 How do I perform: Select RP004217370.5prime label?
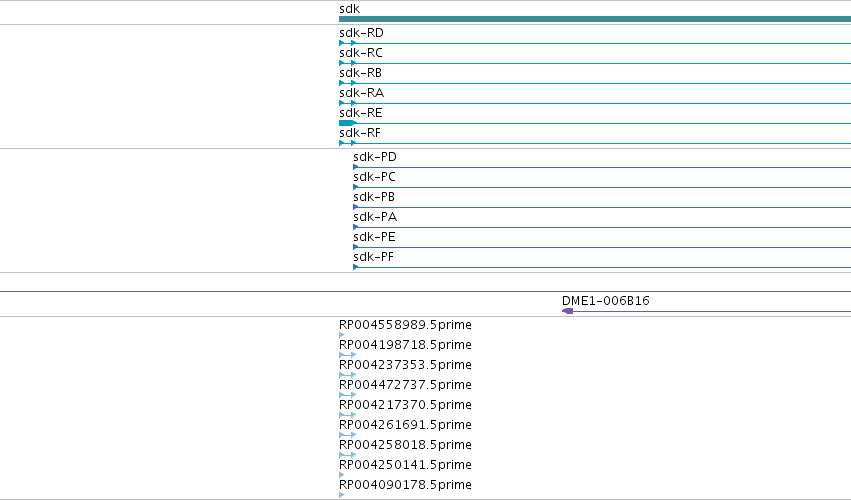coord(405,405)
